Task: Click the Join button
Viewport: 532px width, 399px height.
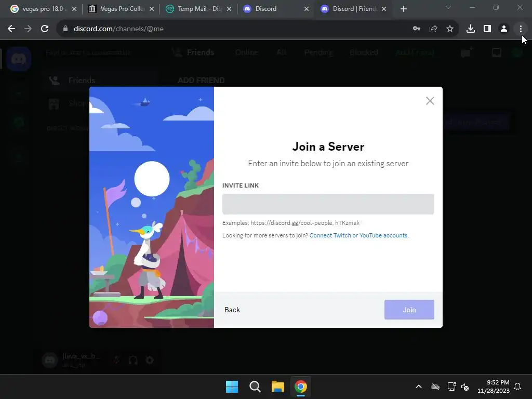Action: (409, 310)
